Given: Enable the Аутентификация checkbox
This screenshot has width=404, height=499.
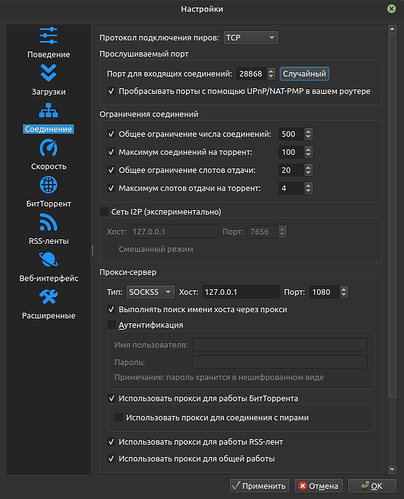Looking at the screenshot, I should coord(112,325).
